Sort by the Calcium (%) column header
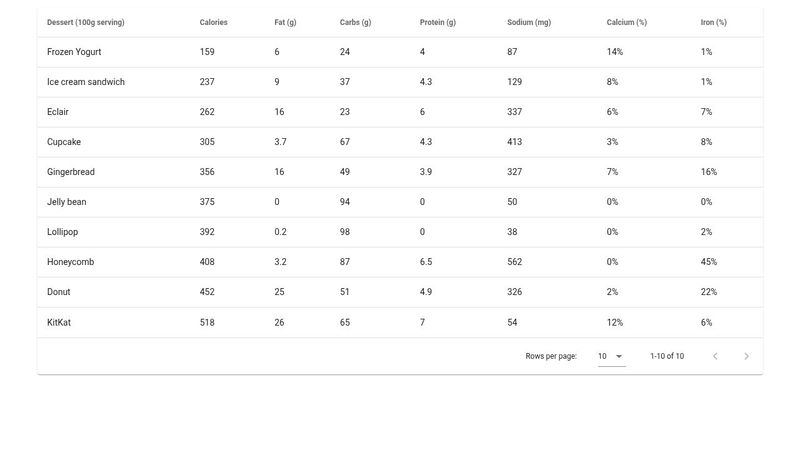This screenshot has height=450, width=800. (x=627, y=22)
